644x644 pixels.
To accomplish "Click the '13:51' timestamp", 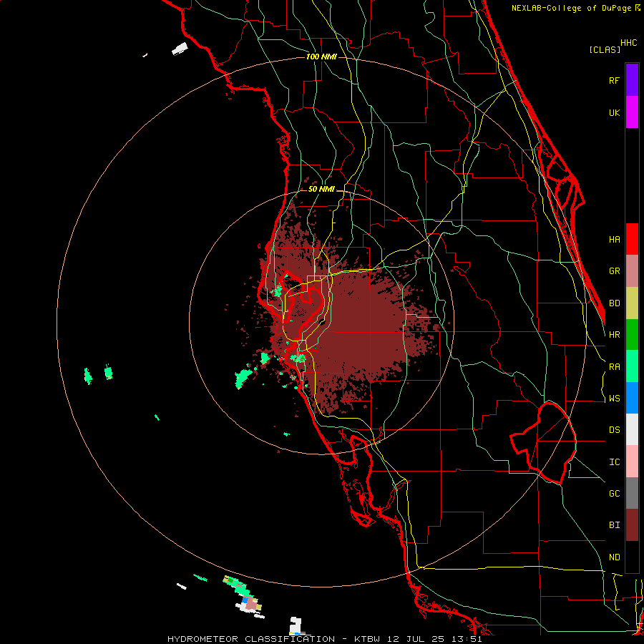I will point(467,639).
